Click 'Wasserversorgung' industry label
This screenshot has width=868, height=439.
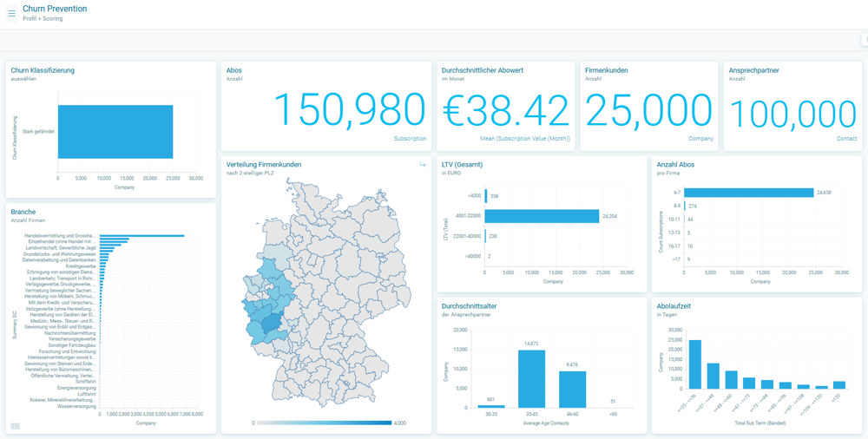(77, 406)
